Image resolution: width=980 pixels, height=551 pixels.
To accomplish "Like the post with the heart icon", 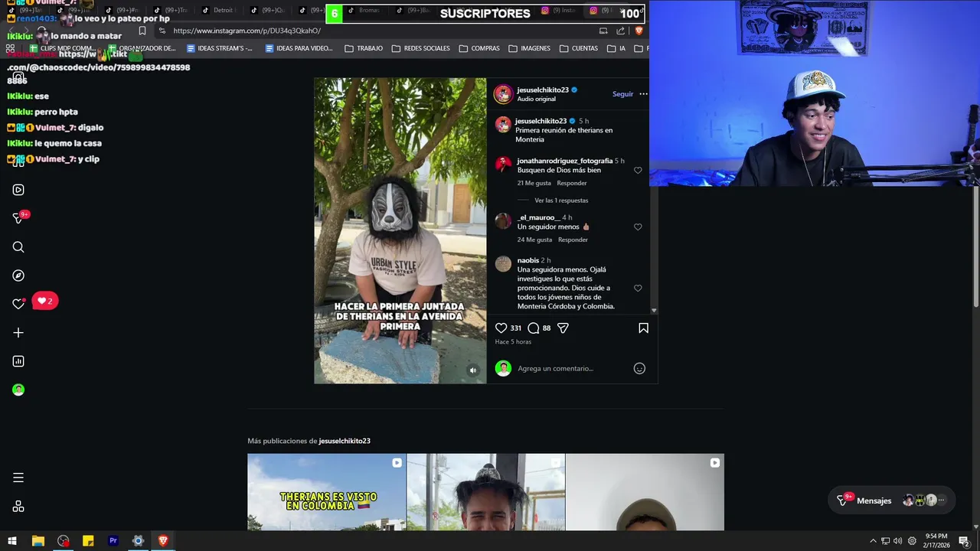I will pyautogui.click(x=501, y=328).
